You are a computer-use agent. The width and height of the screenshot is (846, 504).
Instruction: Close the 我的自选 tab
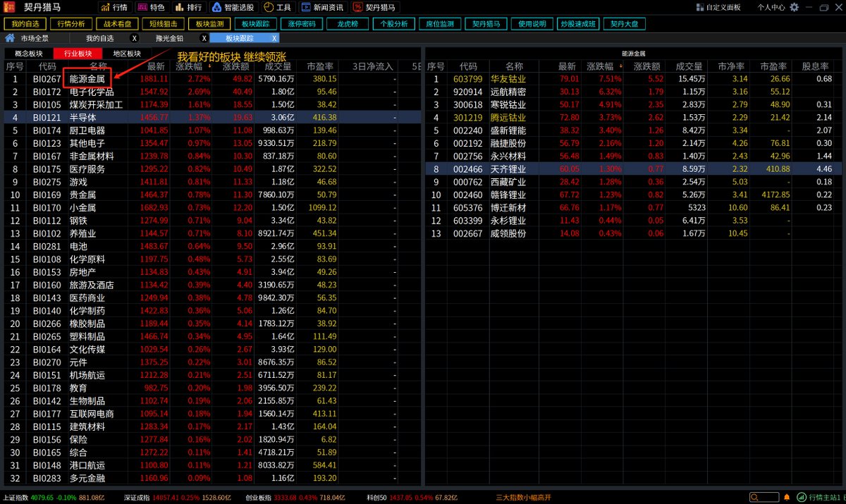(135, 38)
